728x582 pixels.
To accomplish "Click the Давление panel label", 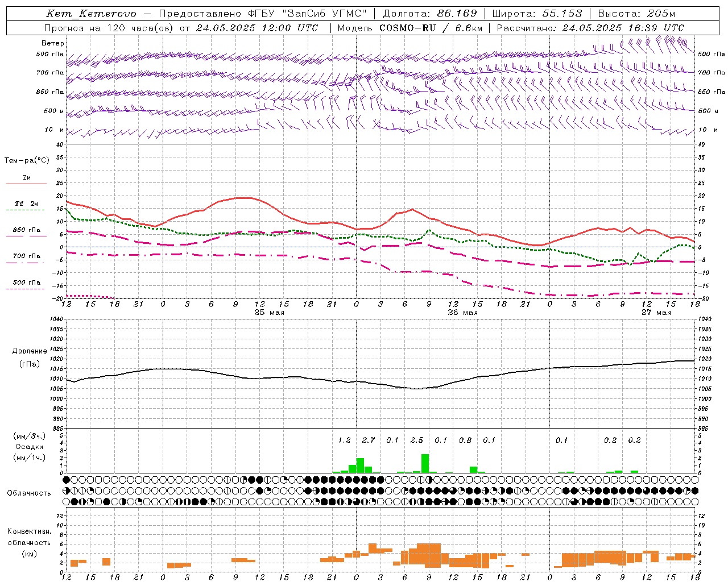I will click(x=30, y=351).
